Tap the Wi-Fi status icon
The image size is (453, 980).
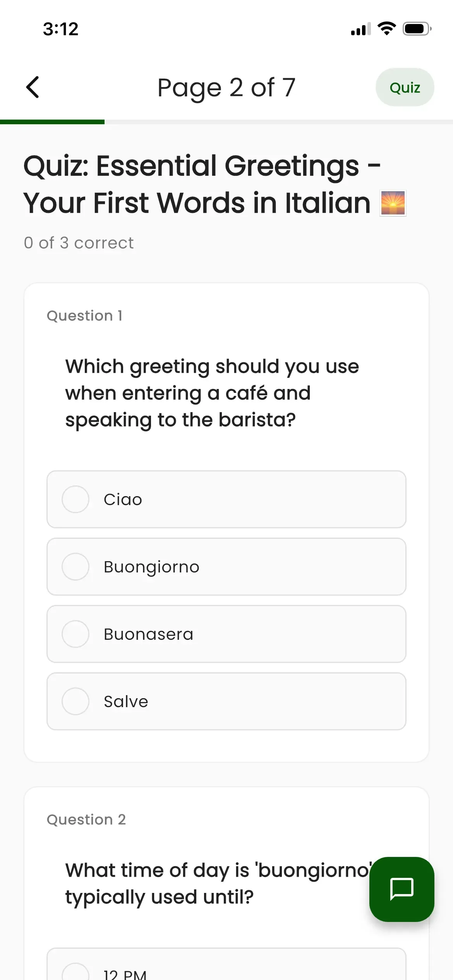coord(386,29)
